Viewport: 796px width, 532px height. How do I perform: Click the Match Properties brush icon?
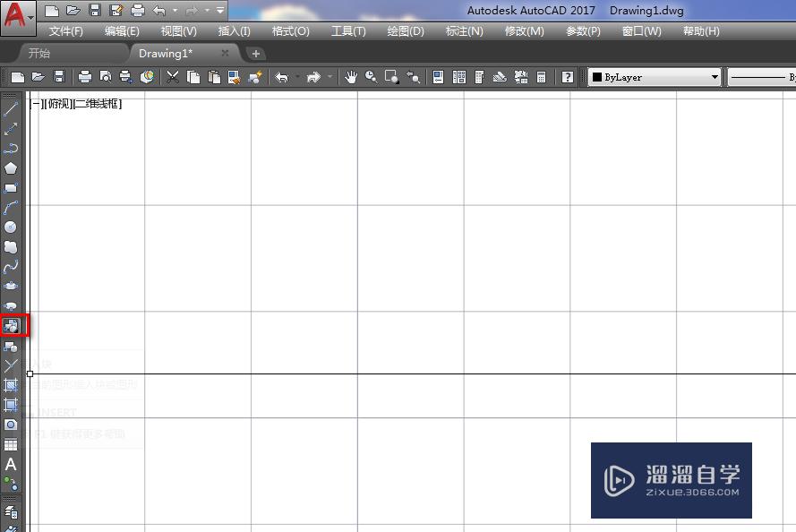coord(234,77)
